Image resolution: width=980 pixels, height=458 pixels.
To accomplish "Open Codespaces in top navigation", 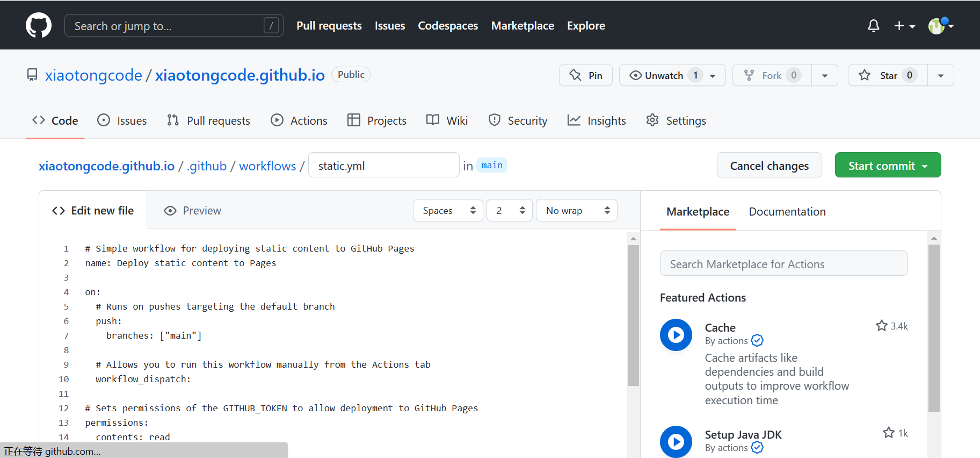I will [x=448, y=26].
